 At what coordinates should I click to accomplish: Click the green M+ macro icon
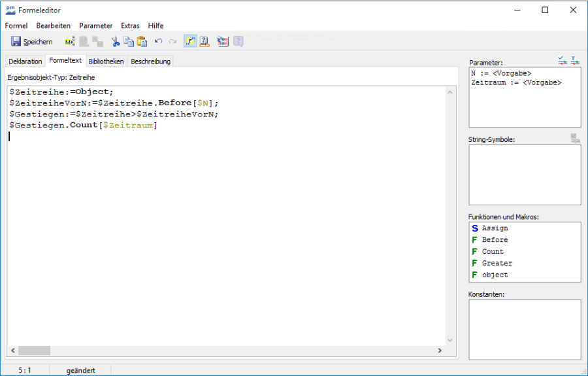[x=69, y=41]
